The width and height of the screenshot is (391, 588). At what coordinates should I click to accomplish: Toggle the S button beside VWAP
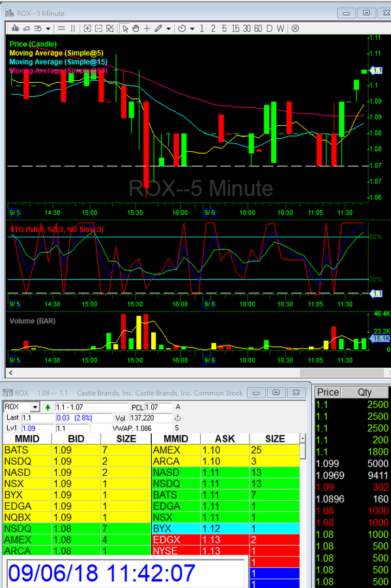click(177, 428)
